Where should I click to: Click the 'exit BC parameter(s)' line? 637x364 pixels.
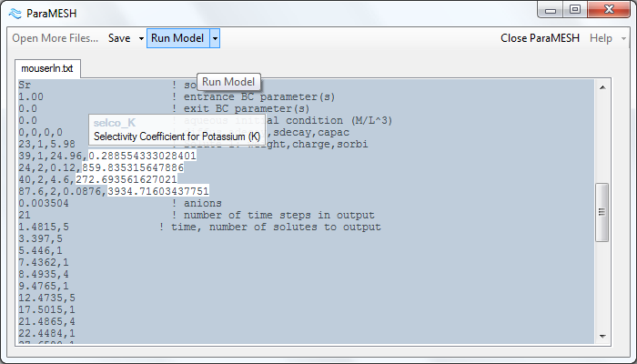pyautogui.click(x=164, y=108)
